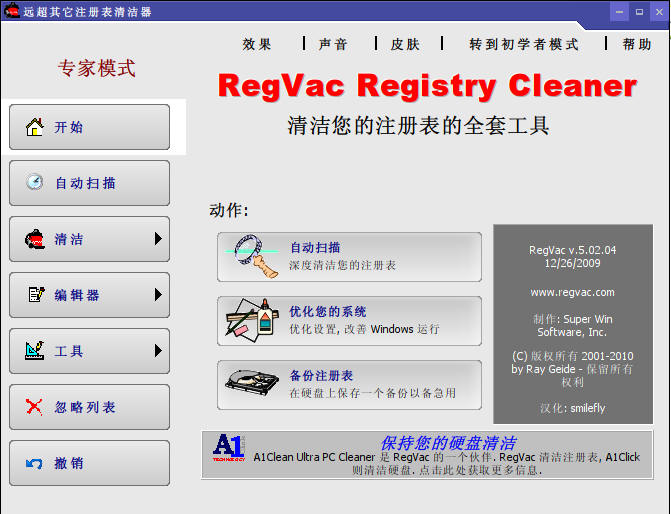This screenshot has height=514, width=671.
Task: Expand the 清洁 submenu arrow
Action: click(x=158, y=239)
